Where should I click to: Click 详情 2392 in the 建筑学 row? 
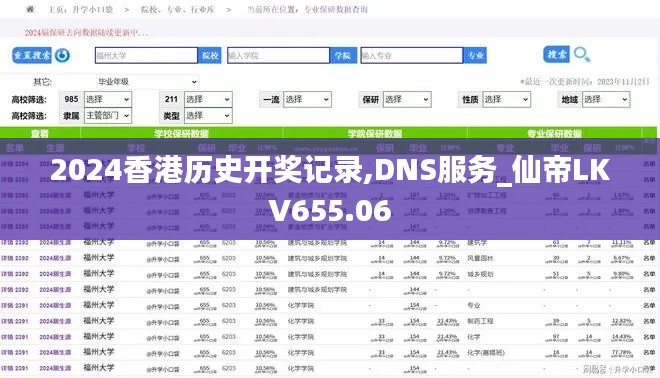(x=15, y=242)
